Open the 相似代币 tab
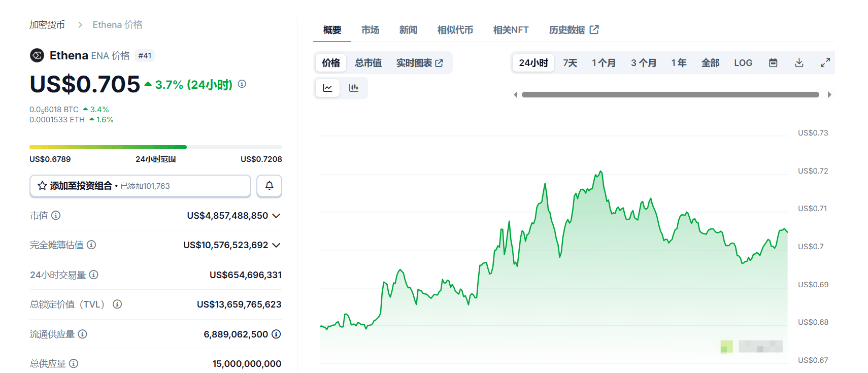The image size is (868, 373). (x=455, y=30)
